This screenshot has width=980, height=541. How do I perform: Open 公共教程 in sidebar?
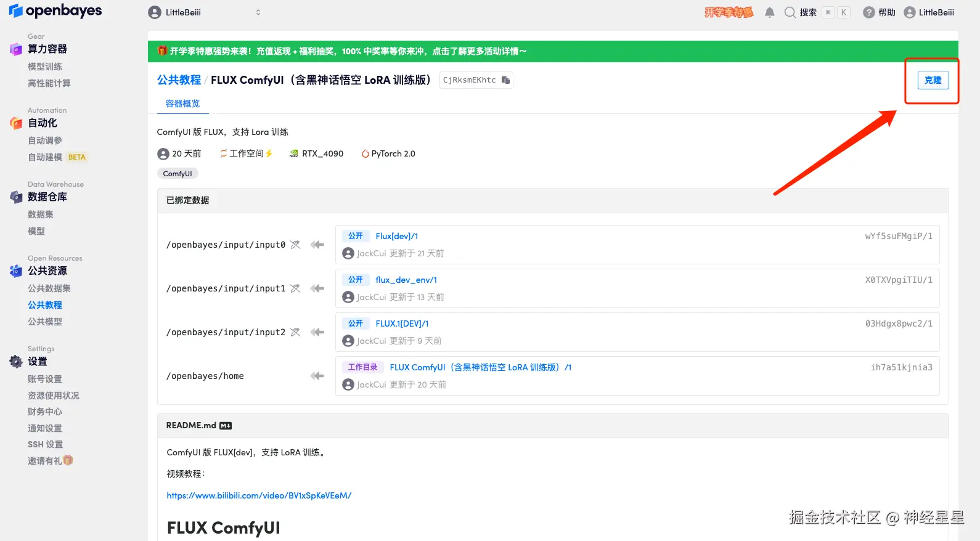click(x=45, y=305)
